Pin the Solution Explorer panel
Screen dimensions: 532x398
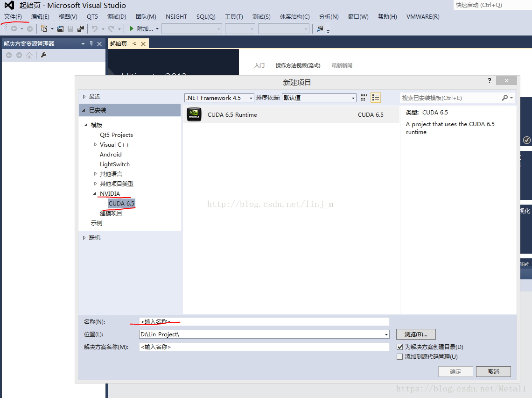91,43
